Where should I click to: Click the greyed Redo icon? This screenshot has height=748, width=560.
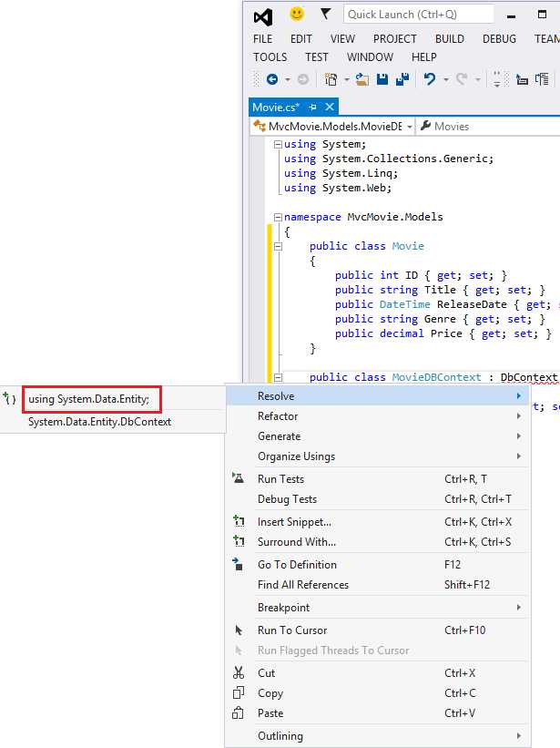462,79
